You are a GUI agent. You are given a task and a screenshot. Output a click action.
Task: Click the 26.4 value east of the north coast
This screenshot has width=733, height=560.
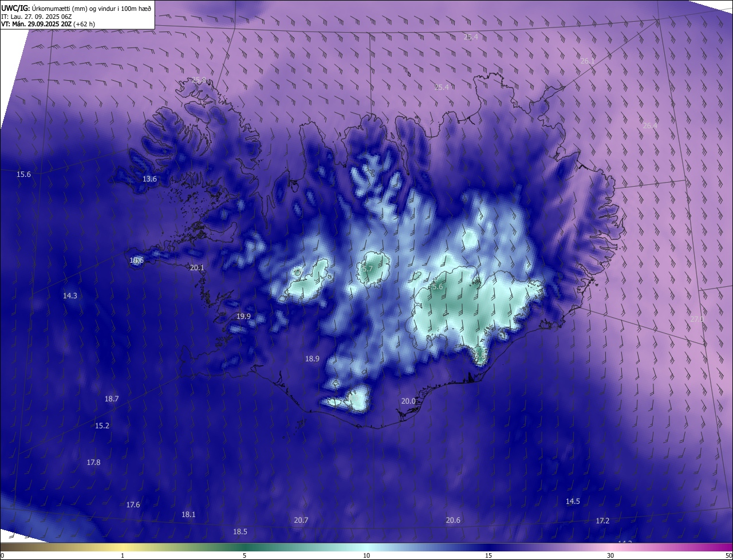[x=650, y=125]
